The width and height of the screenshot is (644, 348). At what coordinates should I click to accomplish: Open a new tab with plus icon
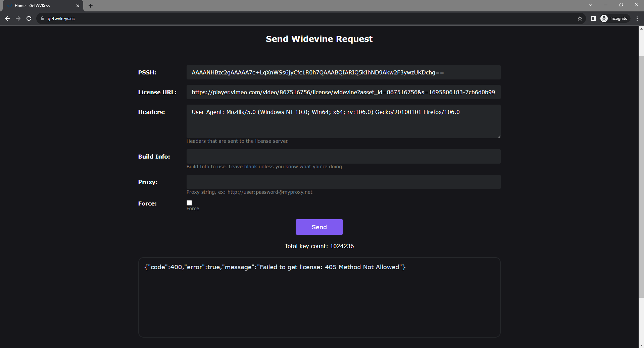click(91, 6)
